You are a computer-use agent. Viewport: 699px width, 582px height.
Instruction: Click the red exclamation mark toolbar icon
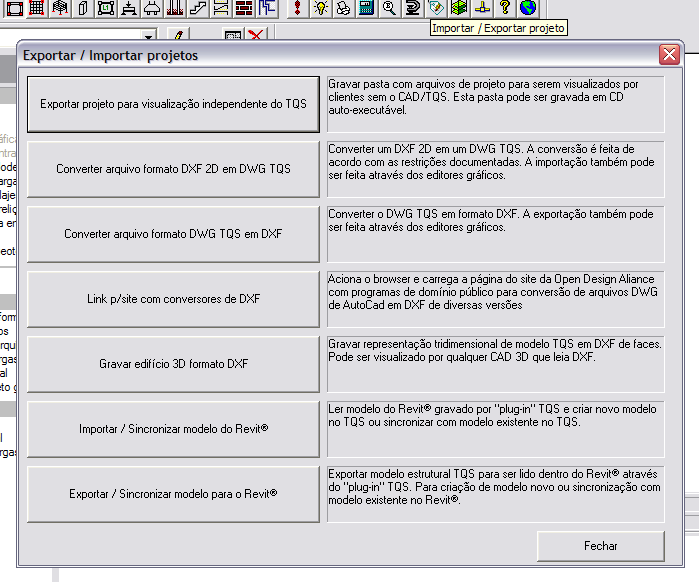click(297, 8)
